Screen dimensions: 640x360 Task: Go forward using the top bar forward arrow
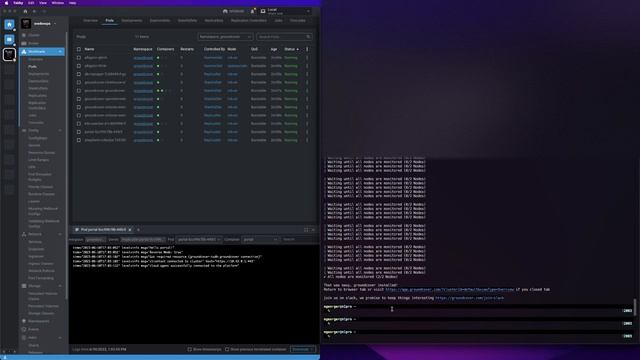44,11
